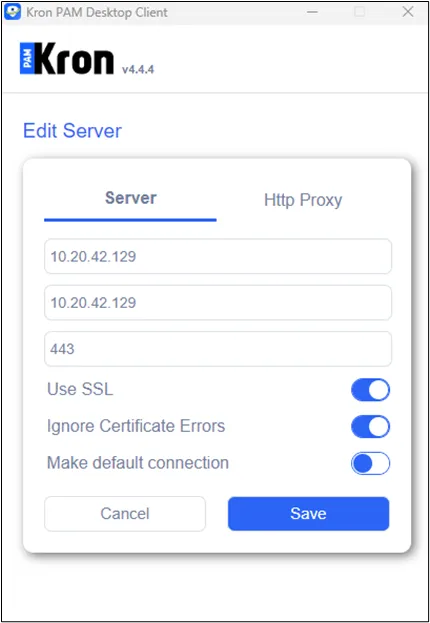Click the Cancel button
Viewport: 430px width, 623px height.
pos(125,514)
